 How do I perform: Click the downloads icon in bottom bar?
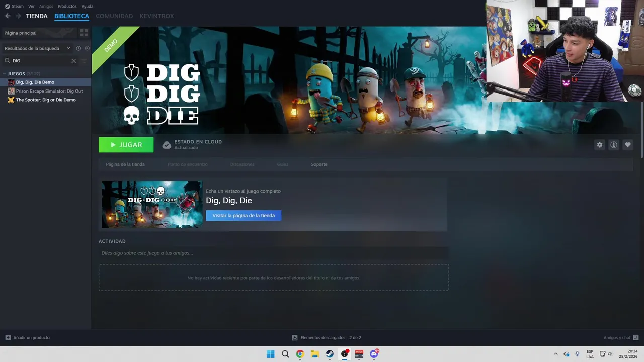coord(295,338)
